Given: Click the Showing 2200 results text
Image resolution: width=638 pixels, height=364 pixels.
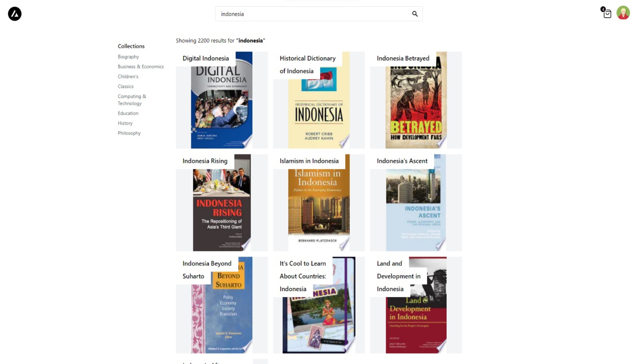Looking at the screenshot, I should tap(220, 41).
